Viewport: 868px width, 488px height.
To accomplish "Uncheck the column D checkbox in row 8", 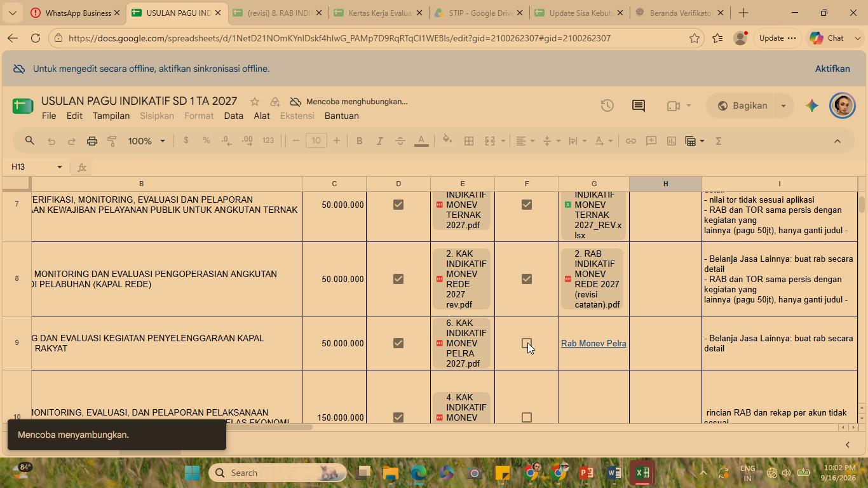I will pos(398,279).
